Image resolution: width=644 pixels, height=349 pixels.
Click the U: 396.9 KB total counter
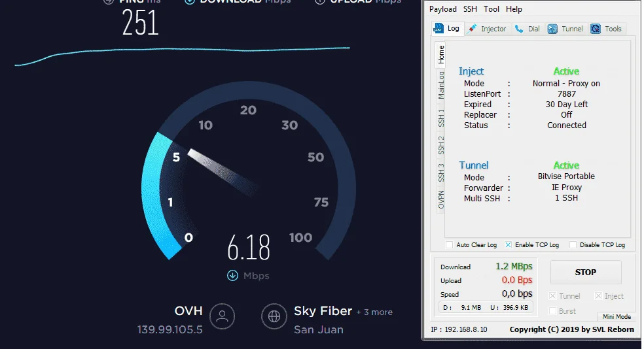pyautogui.click(x=509, y=308)
